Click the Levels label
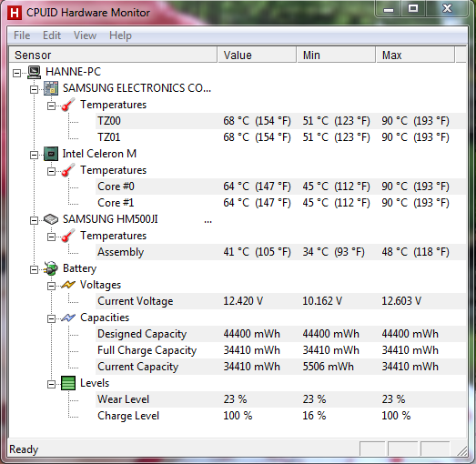 (x=95, y=383)
